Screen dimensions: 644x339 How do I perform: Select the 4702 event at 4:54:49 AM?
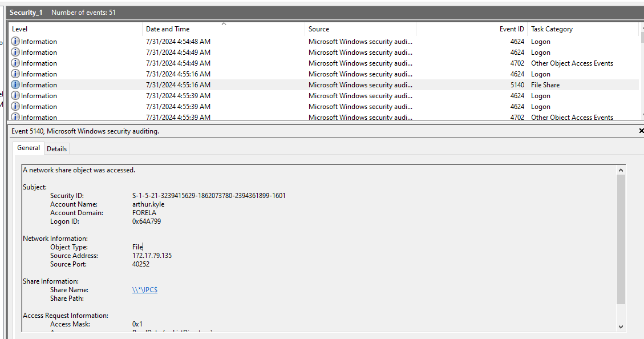coord(323,63)
